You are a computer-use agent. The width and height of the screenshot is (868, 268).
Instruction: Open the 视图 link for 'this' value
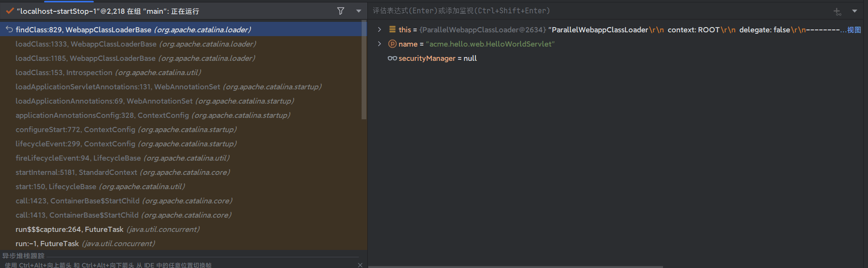pyautogui.click(x=854, y=30)
